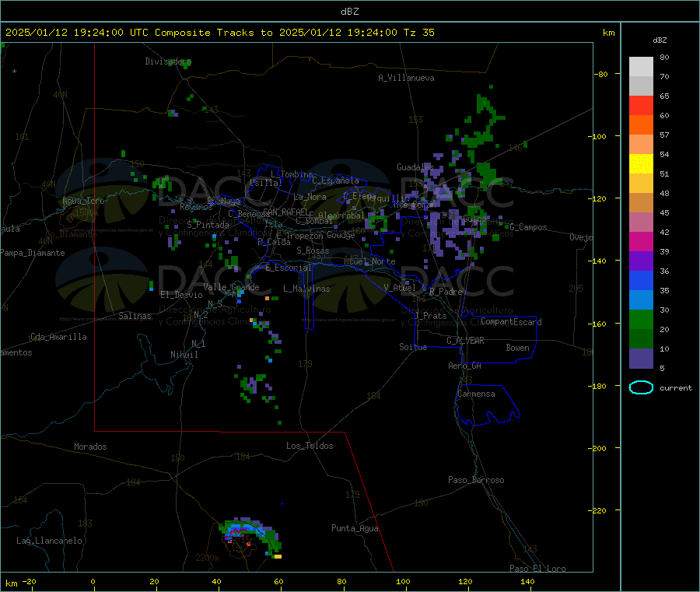Image resolution: width=700 pixels, height=592 pixels.
Task: Click the 'Paso_Barroso' map label
Action: tap(476, 480)
